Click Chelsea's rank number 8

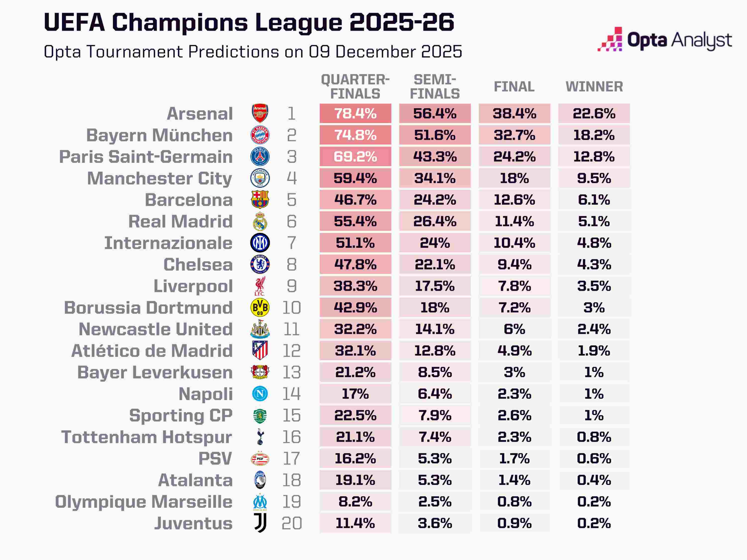(x=291, y=264)
